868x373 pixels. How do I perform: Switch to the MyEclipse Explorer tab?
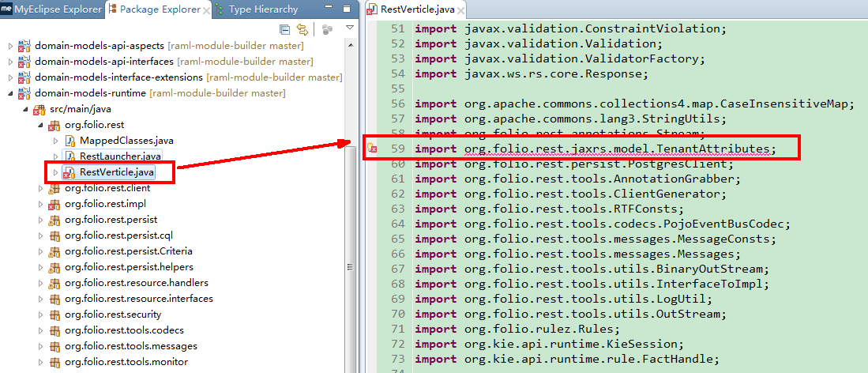coord(52,9)
